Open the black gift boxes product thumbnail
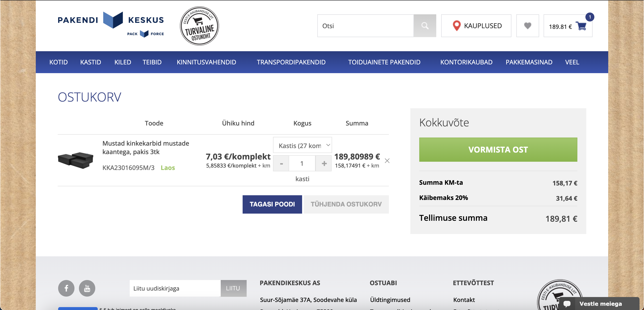Image resolution: width=644 pixels, height=310 pixels. (x=76, y=160)
